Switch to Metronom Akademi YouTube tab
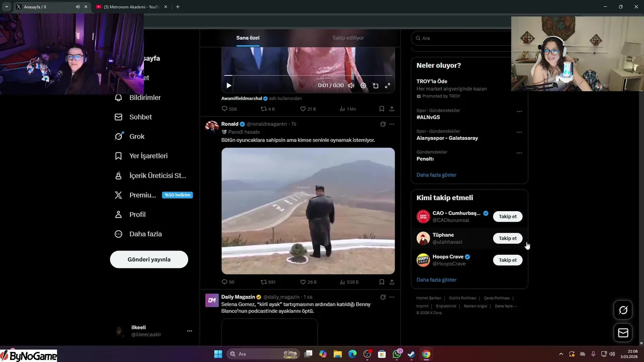The height and width of the screenshot is (362, 644). [131, 7]
